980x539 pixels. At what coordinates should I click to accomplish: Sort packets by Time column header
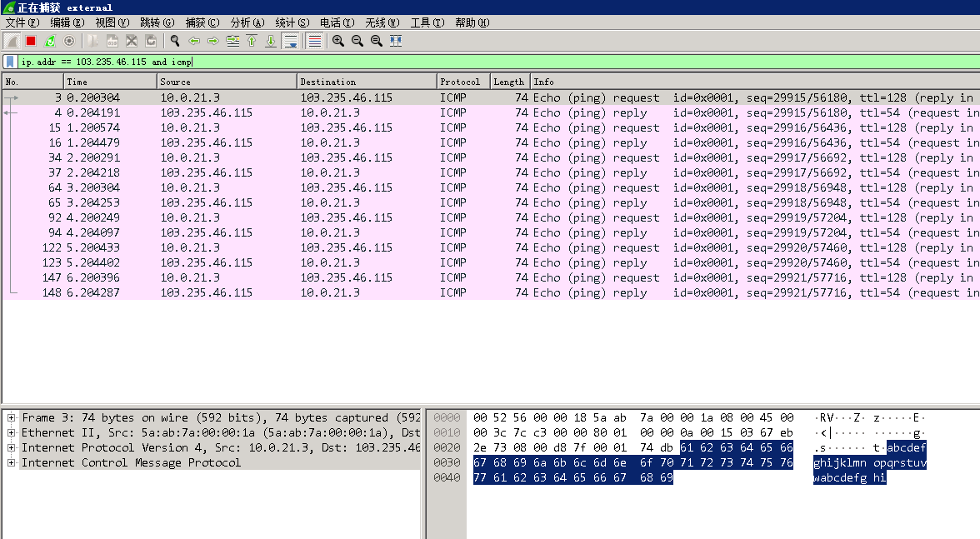(109, 82)
